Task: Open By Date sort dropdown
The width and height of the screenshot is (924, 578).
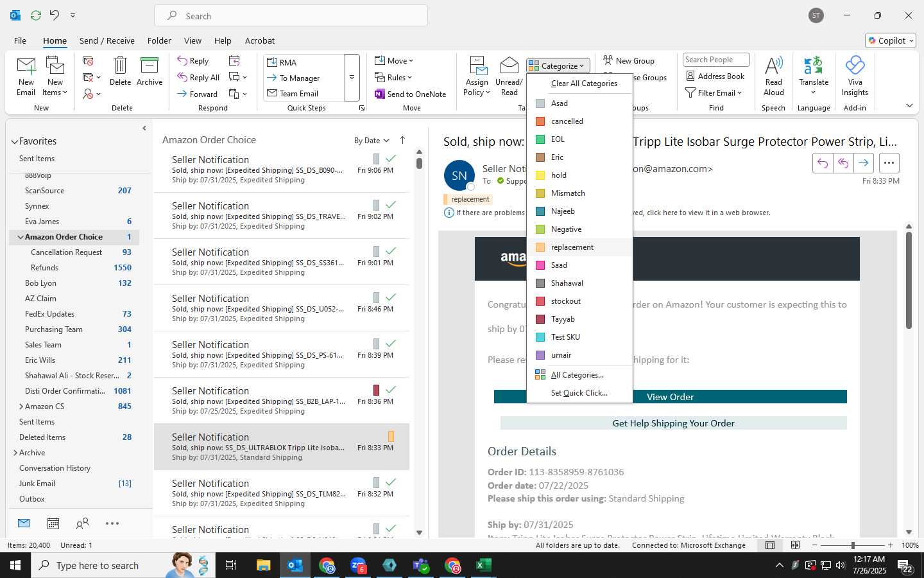Action: point(372,141)
